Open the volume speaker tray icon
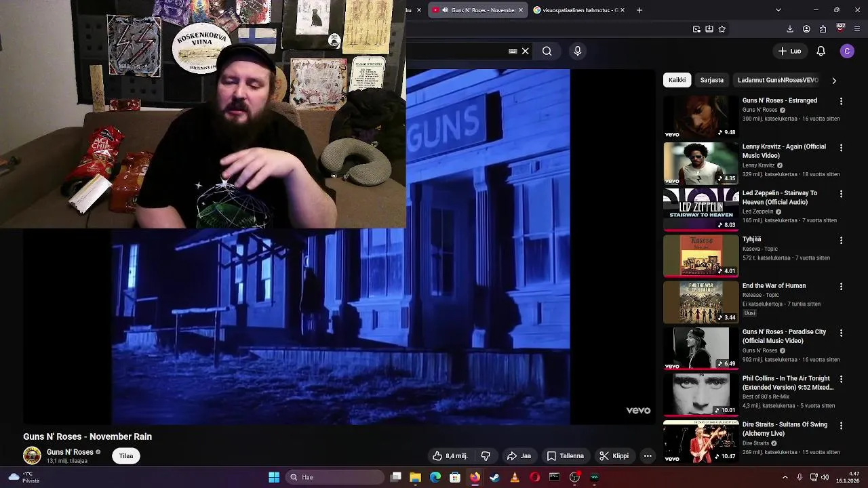868x488 pixels. click(825, 477)
